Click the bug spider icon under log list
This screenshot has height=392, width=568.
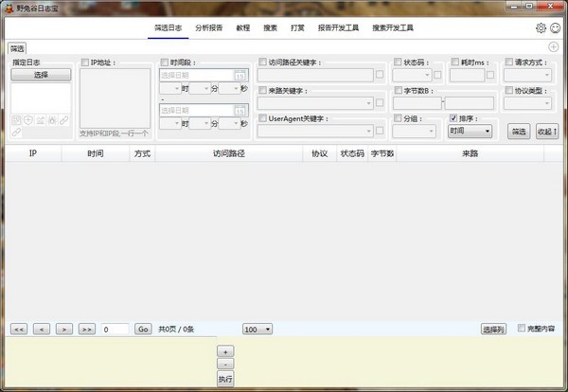click(x=52, y=120)
